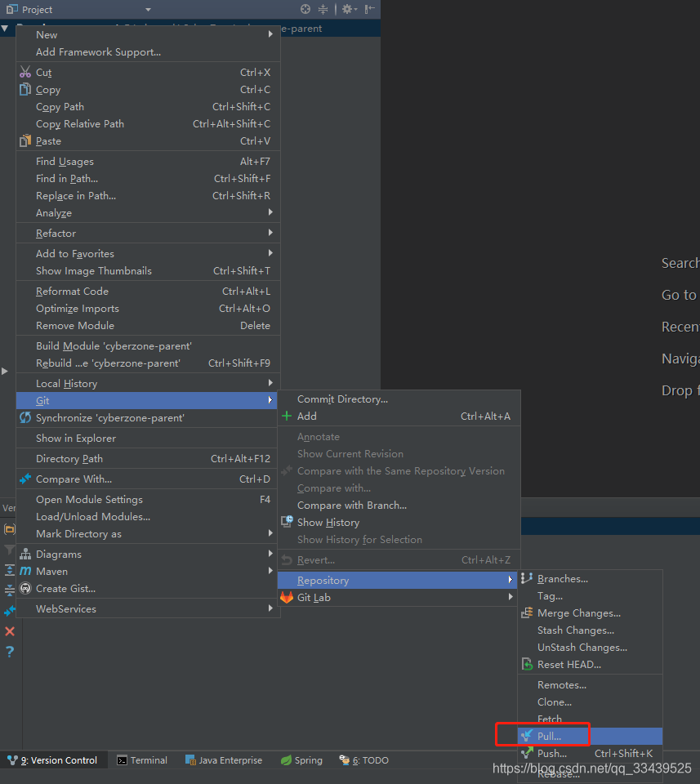Select Compare with Branch... entry
700x784 pixels.
(399, 505)
